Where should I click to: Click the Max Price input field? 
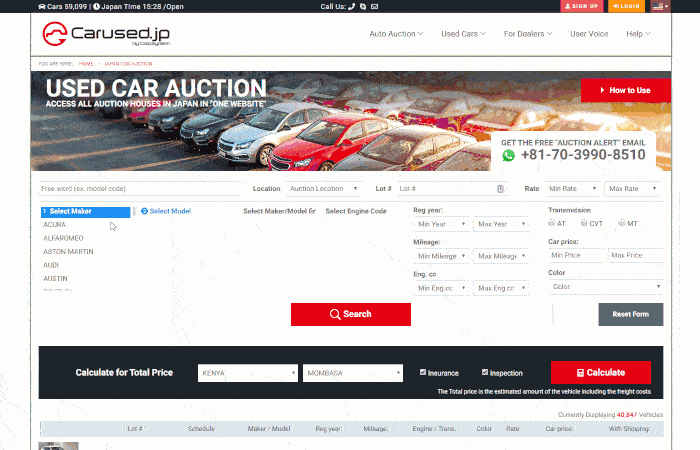click(x=636, y=255)
